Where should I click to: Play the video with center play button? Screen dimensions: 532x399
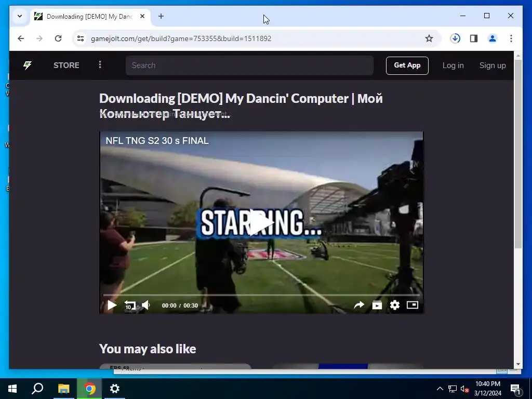(261, 223)
